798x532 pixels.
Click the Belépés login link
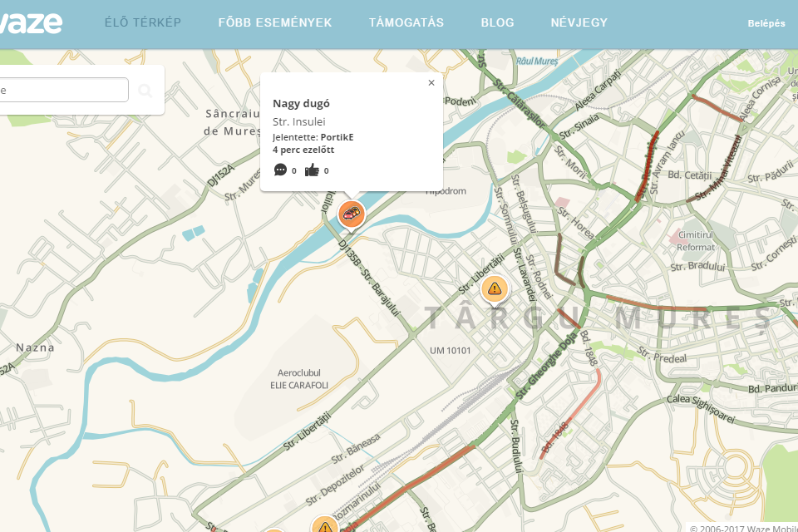point(766,23)
